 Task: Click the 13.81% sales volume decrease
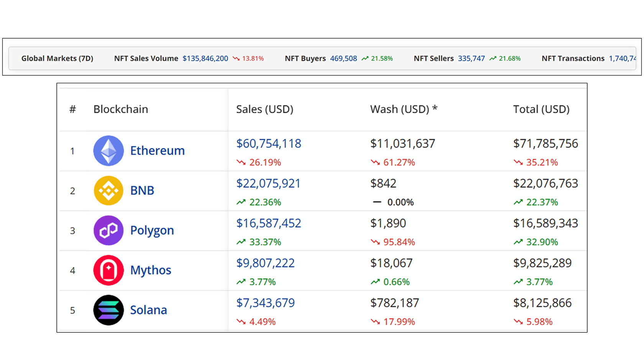point(248,58)
